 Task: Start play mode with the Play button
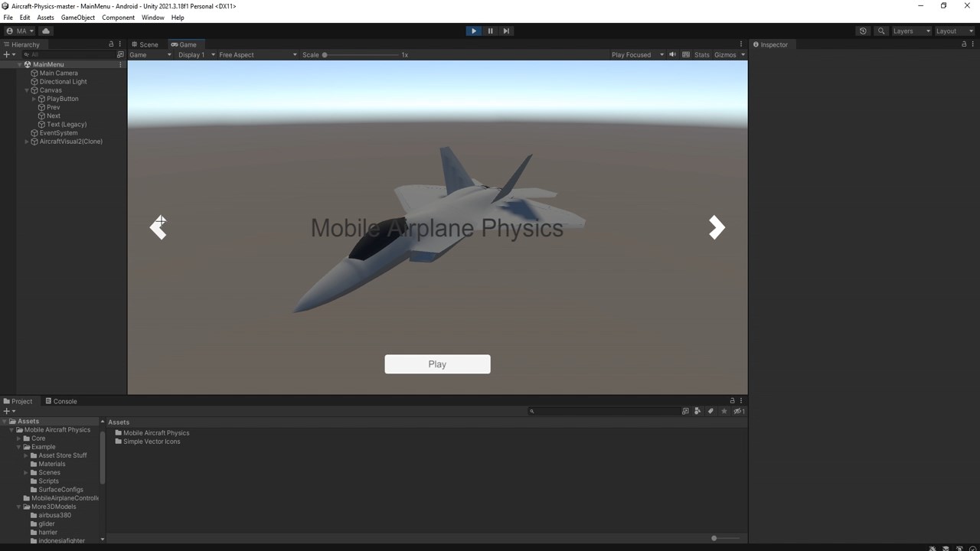pos(474,31)
